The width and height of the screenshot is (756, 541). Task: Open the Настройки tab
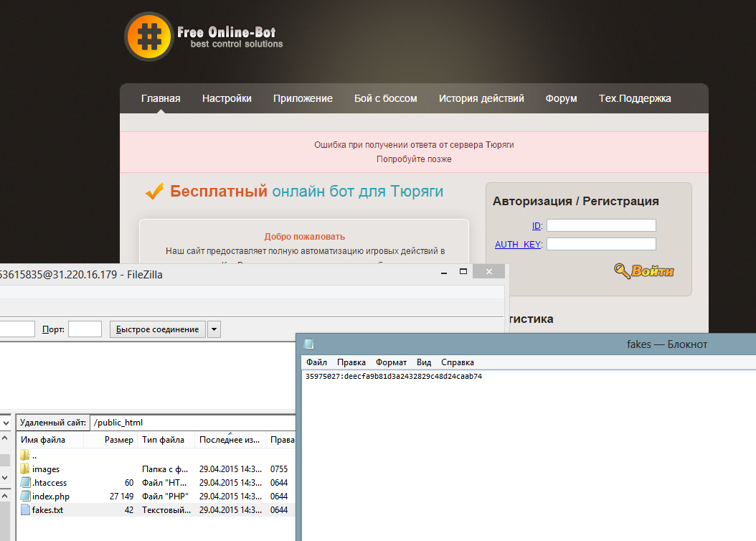(227, 98)
